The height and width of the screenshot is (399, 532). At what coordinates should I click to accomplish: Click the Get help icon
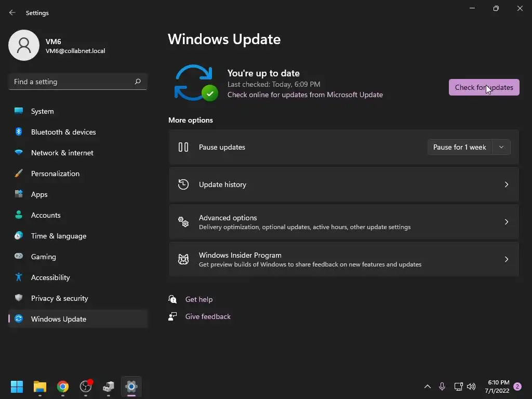pyautogui.click(x=172, y=299)
